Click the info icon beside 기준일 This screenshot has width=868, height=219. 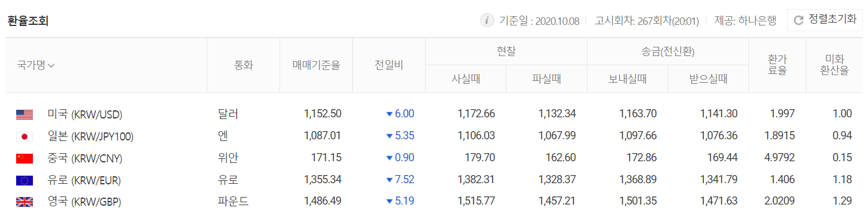(487, 21)
